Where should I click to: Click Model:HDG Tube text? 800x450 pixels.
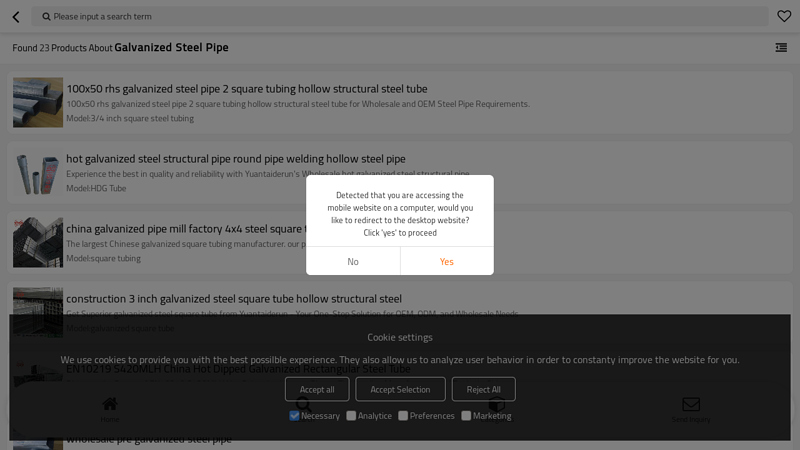96,188
